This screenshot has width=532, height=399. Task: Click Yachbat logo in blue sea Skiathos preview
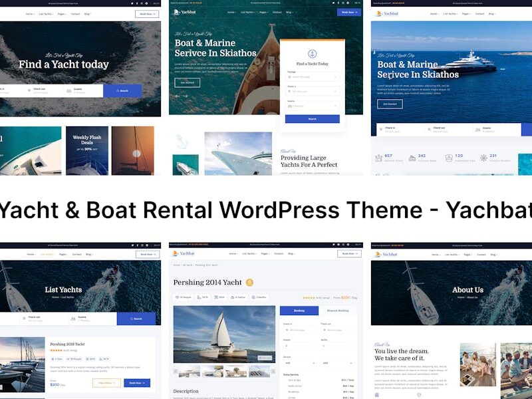click(387, 13)
